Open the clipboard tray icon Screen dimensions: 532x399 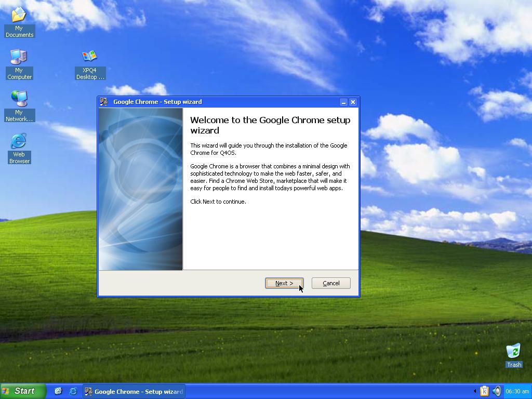click(484, 391)
